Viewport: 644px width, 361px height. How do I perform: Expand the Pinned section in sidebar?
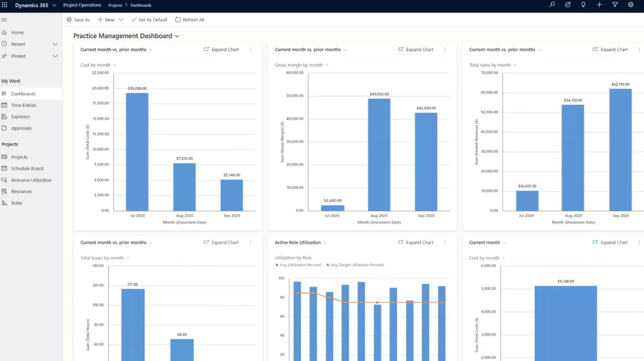55,56
